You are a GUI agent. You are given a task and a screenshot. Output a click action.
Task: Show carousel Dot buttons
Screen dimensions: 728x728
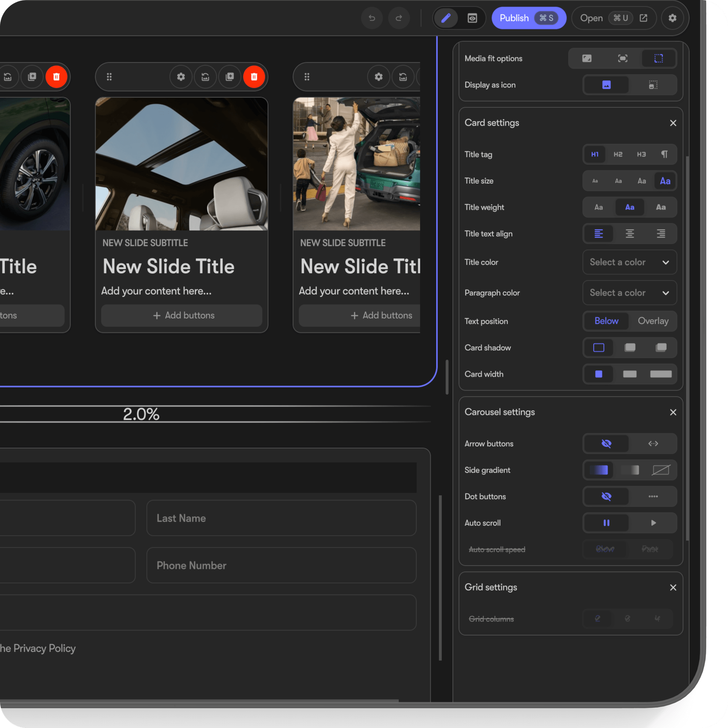(653, 496)
